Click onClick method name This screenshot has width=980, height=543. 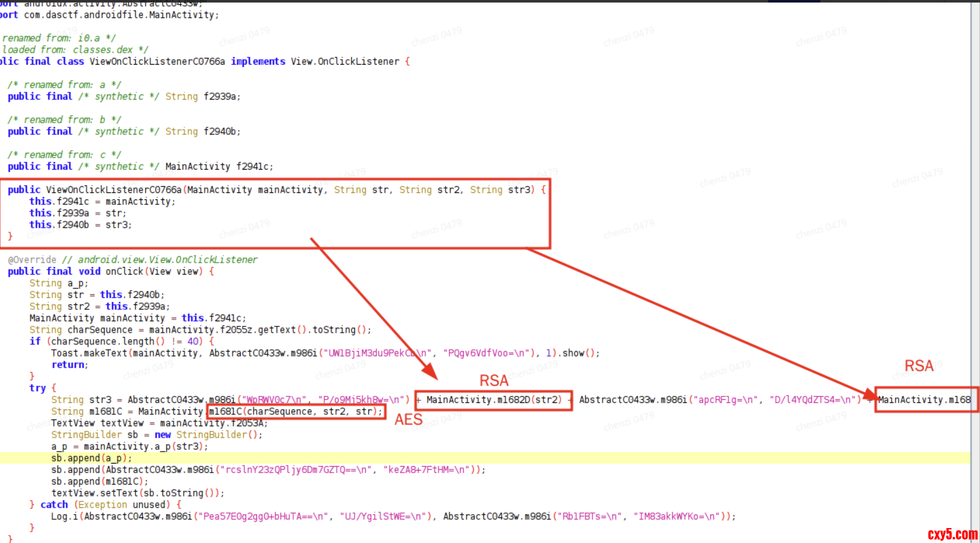pyautogui.click(x=124, y=271)
